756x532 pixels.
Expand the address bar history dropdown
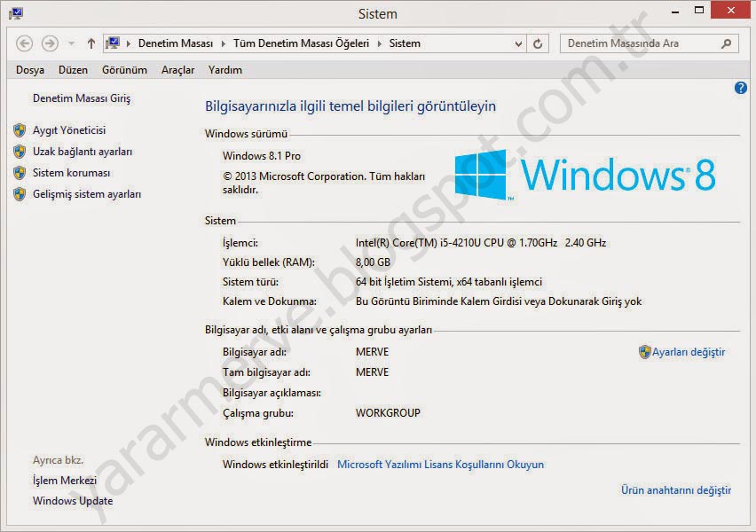coord(518,43)
